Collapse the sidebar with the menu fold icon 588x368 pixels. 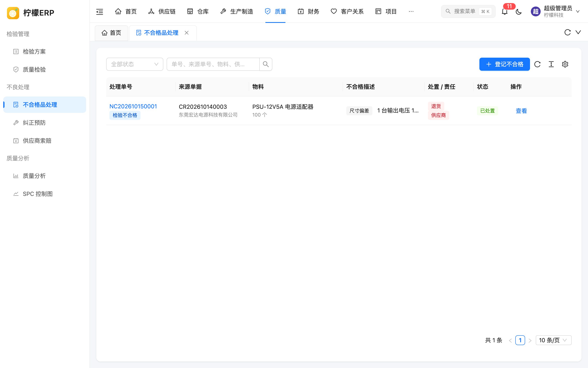pos(100,11)
